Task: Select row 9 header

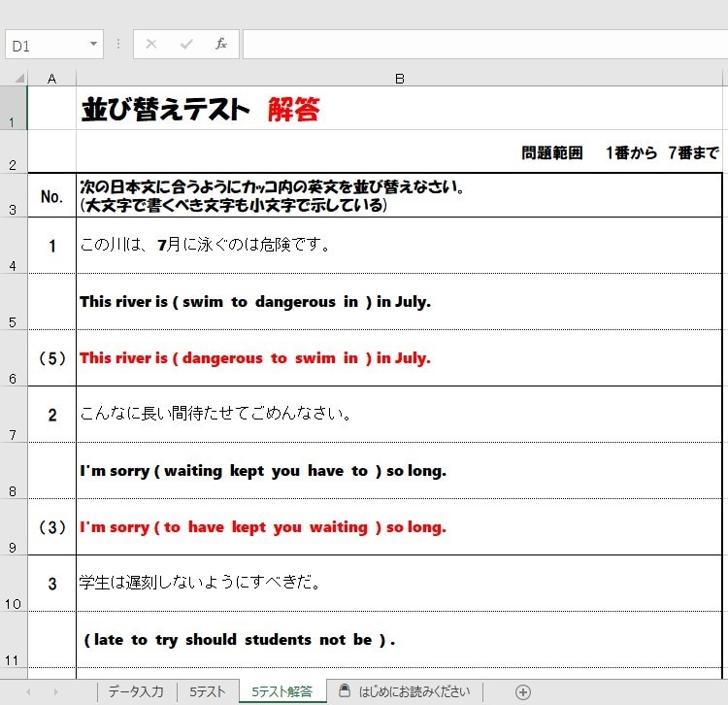Action: click(x=14, y=526)
